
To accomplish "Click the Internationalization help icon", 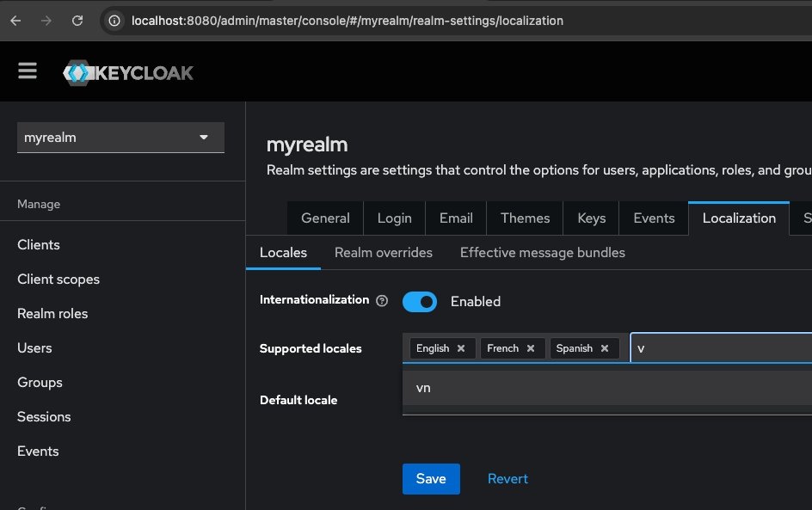I will coord(382,301).
